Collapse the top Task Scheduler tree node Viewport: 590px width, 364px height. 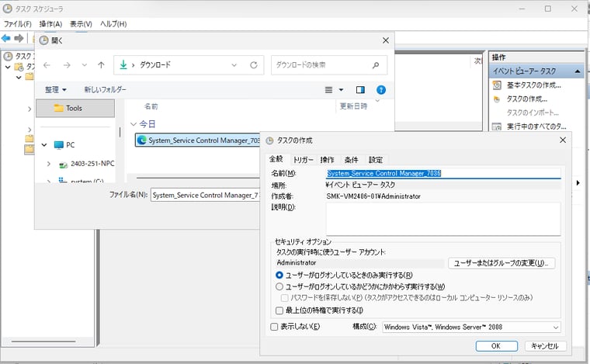(x=8, y=68)
